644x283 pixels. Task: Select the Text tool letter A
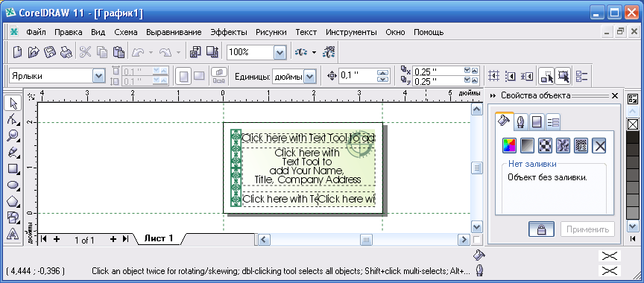coord(13,234)
